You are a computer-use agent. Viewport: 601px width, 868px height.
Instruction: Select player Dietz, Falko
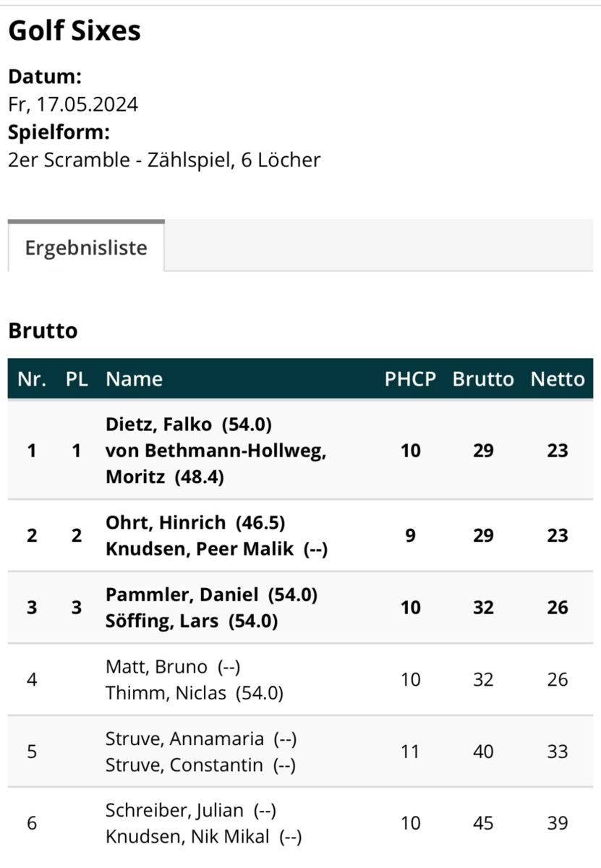click(x=161, y=424)
